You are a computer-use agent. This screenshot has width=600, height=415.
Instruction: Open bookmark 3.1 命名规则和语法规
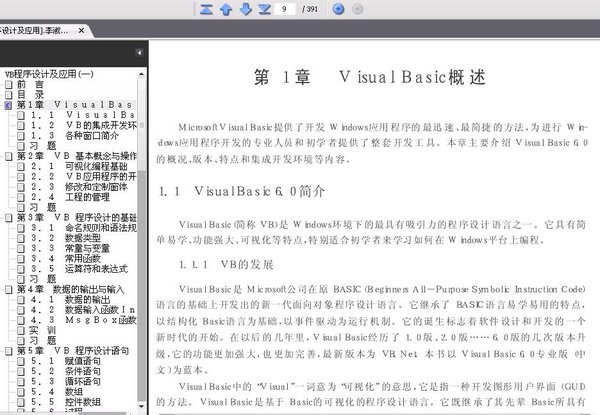[83, 228]
